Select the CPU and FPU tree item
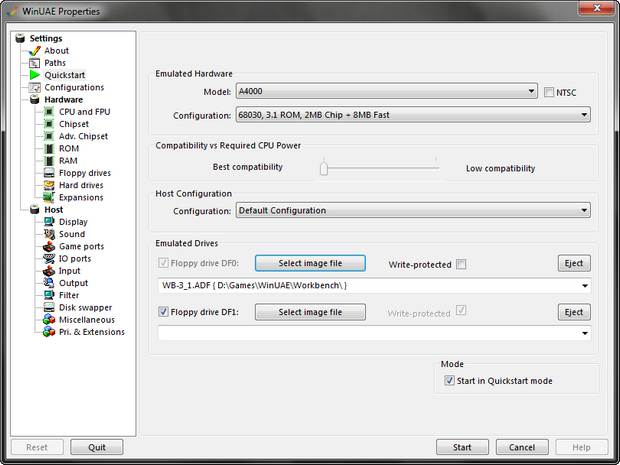 coord(84,112)
